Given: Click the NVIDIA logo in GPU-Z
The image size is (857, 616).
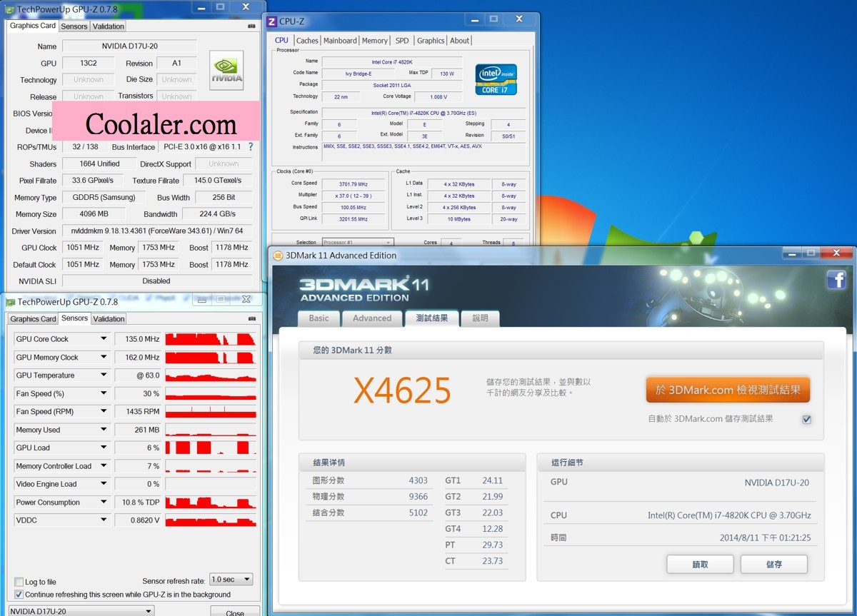Looking at the screenshot, I should [x=226, y=69].
